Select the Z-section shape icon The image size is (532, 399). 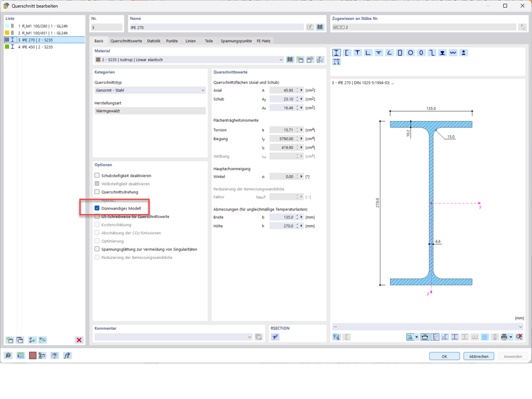[x=432, y=53]
